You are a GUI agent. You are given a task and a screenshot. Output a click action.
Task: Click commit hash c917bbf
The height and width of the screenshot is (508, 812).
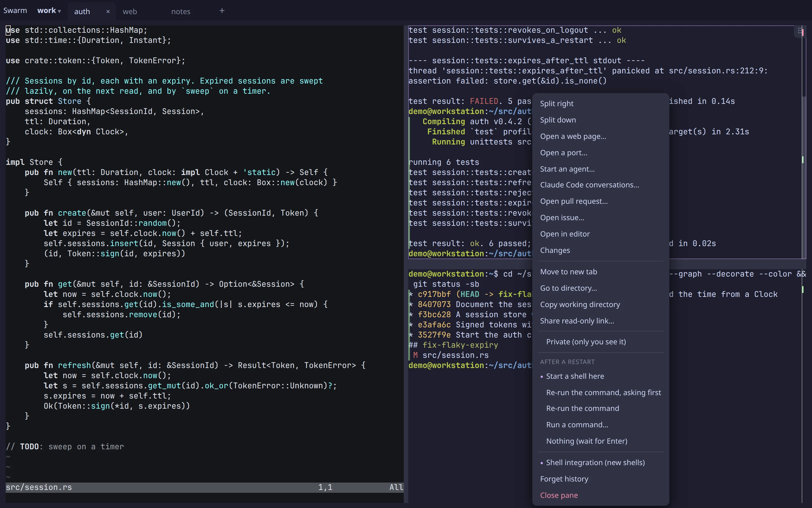coord(434,294)
